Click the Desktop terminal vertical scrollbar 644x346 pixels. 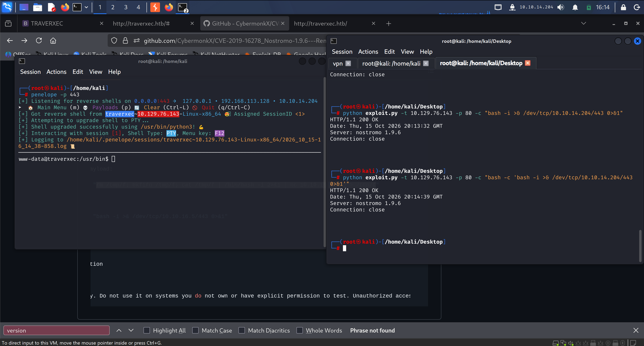pos(640,246)
